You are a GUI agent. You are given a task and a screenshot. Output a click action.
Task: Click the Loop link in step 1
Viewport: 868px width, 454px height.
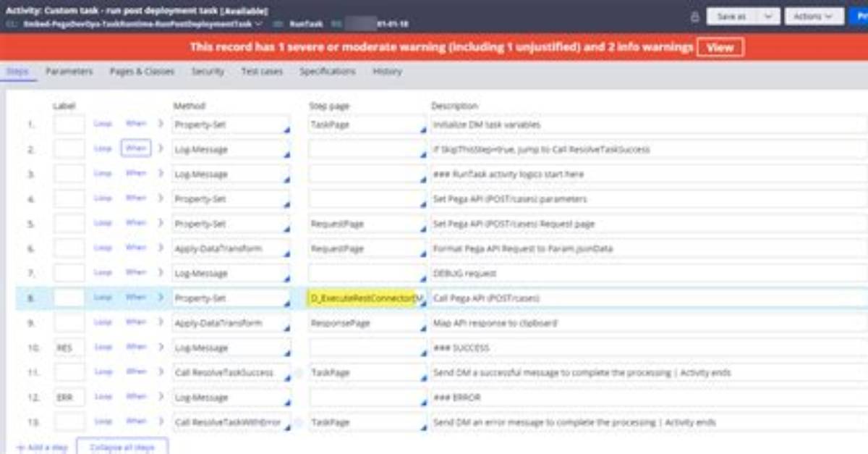coord(103,124)
